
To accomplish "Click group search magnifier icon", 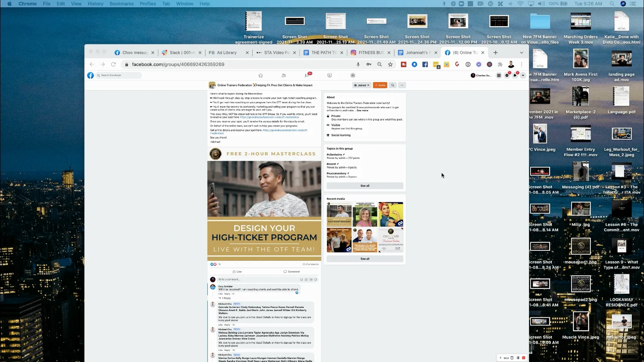I will pyautogui.click(x=393, y=85).
